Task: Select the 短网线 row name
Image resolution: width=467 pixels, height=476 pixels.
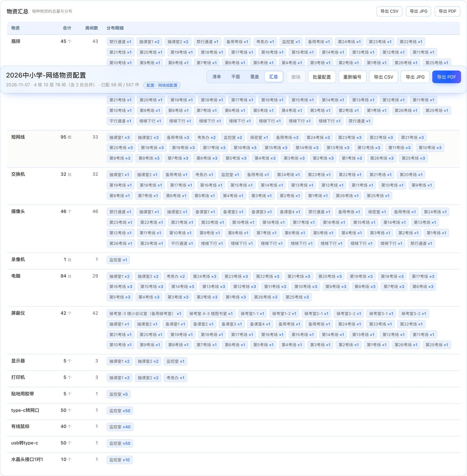Action: coord(18,137)
